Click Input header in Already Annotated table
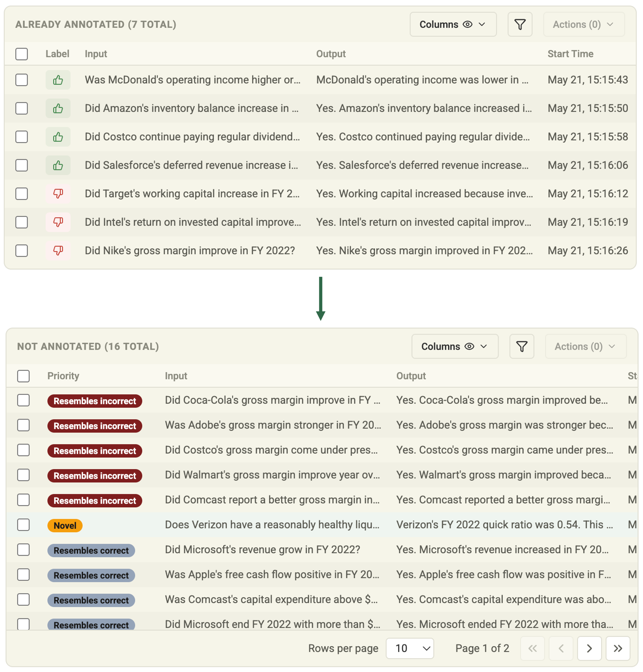 tap(96, 54)
